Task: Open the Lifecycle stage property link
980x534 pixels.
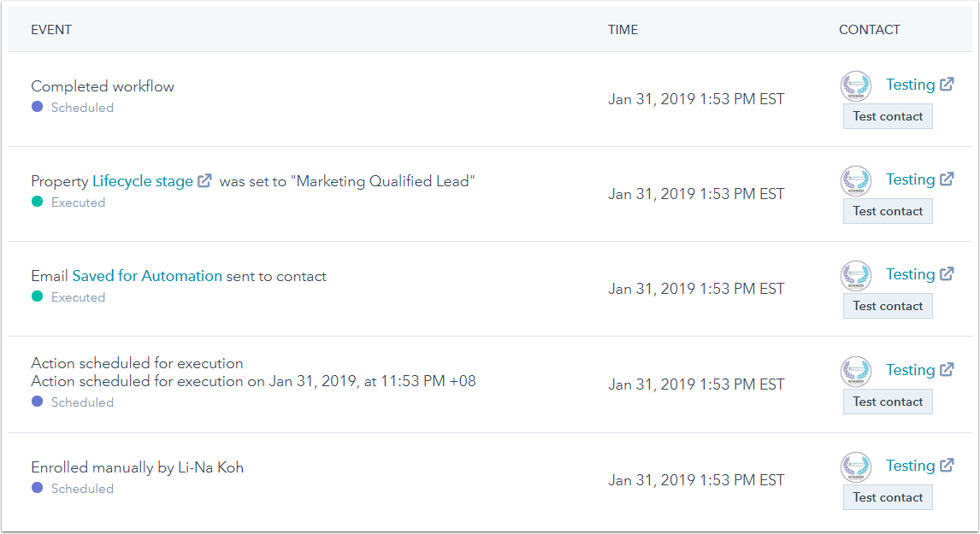Action: pyautogui.click(x=143, y=181)
